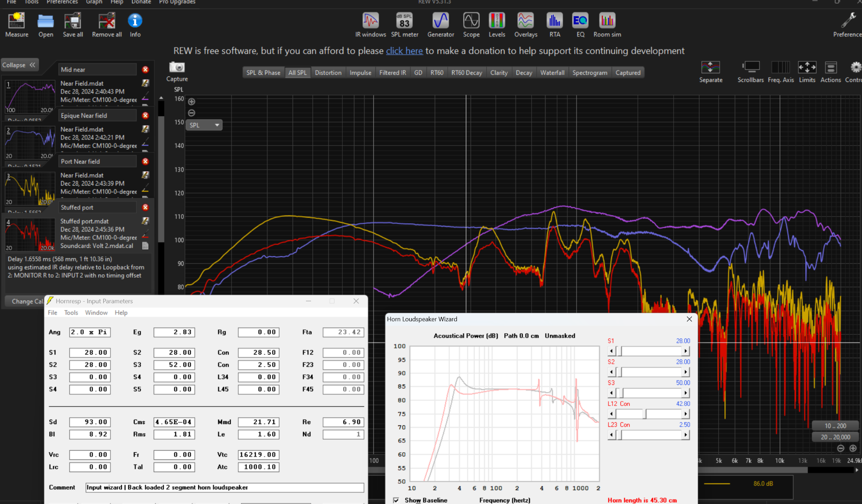Open the Overlays window
This screenshot has width=862, height=504.
(x=526, y=21)
